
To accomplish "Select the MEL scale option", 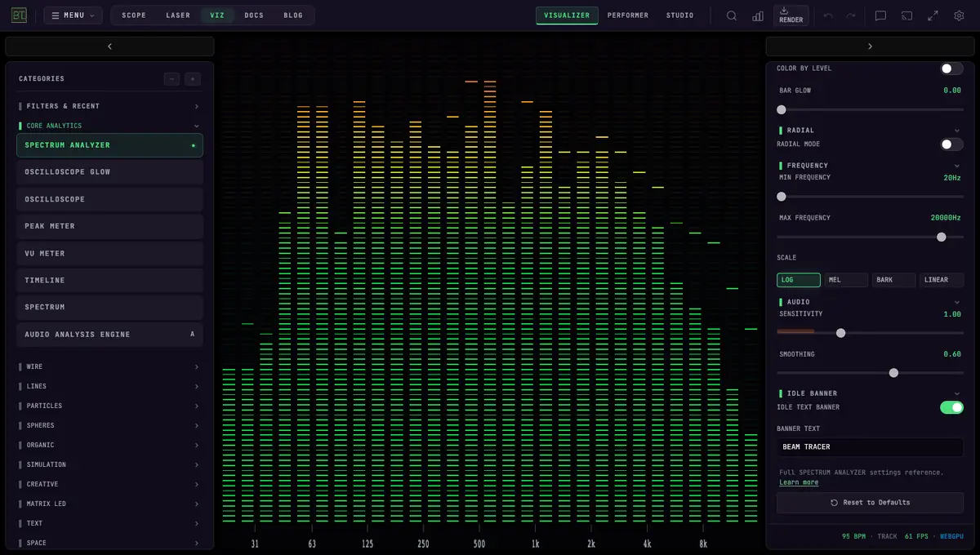I will (846, 280).
